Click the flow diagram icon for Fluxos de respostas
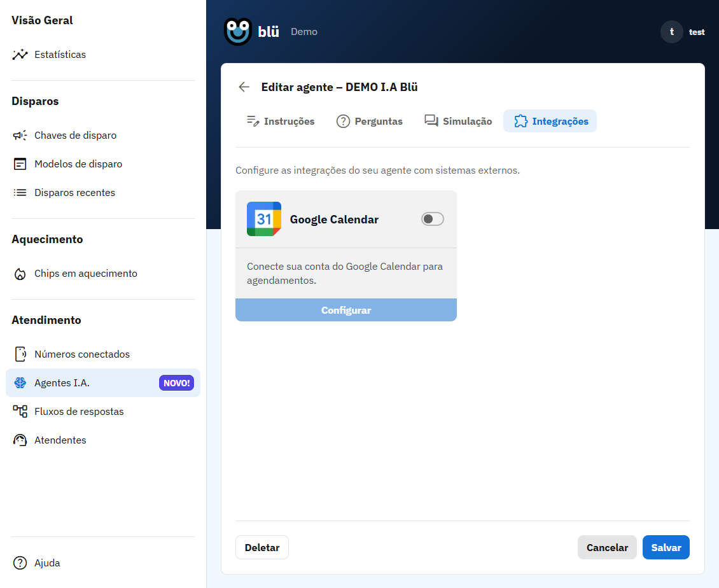 point(20,412)
